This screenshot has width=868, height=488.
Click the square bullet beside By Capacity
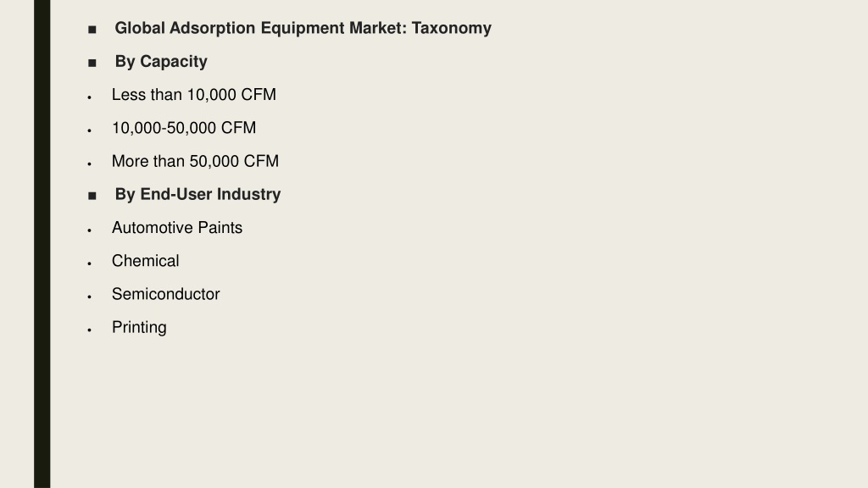click(92, 63)
